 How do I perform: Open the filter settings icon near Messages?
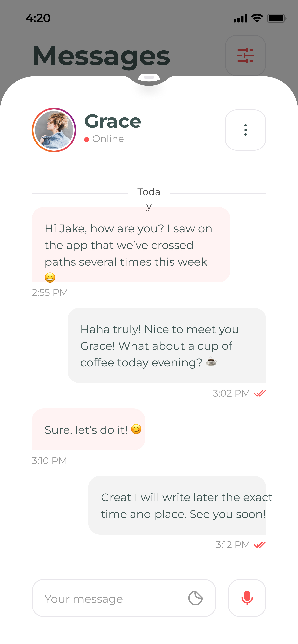coord(245,56)
